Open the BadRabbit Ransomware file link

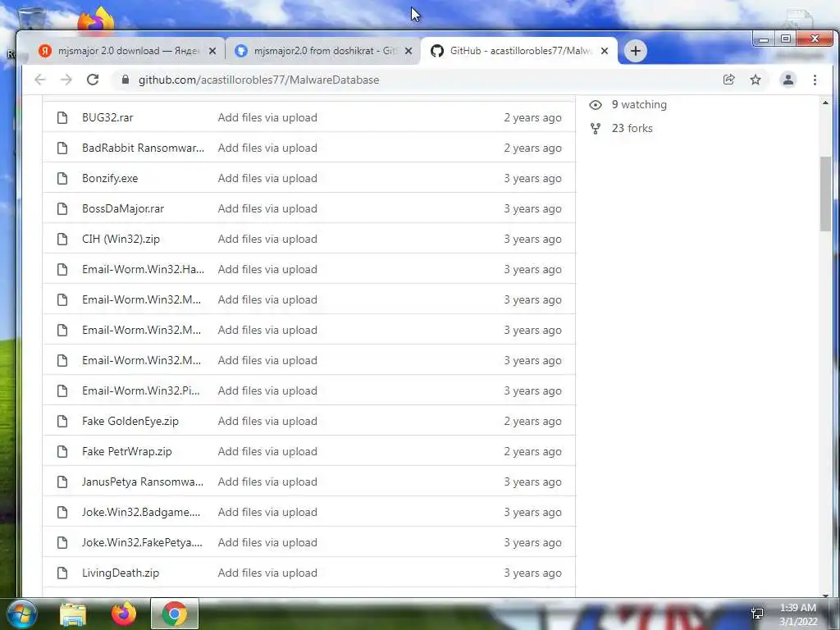tap(143, 148)
